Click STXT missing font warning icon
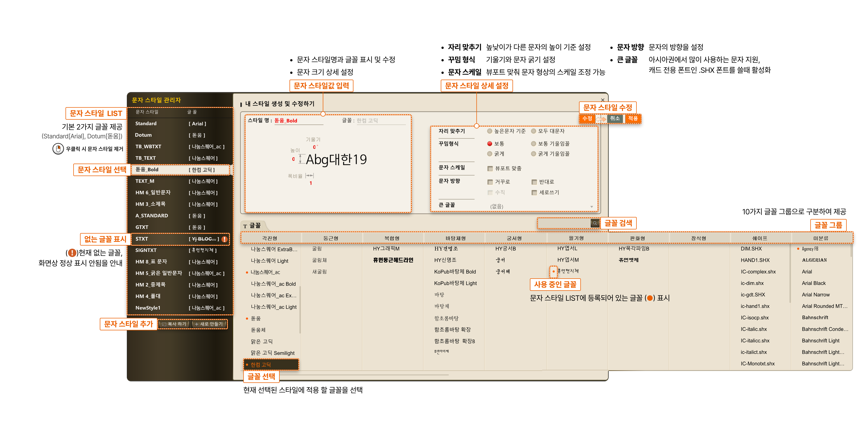Image resolution: width=868 pixels, height=437 pixels. click(x=224, y=239)
